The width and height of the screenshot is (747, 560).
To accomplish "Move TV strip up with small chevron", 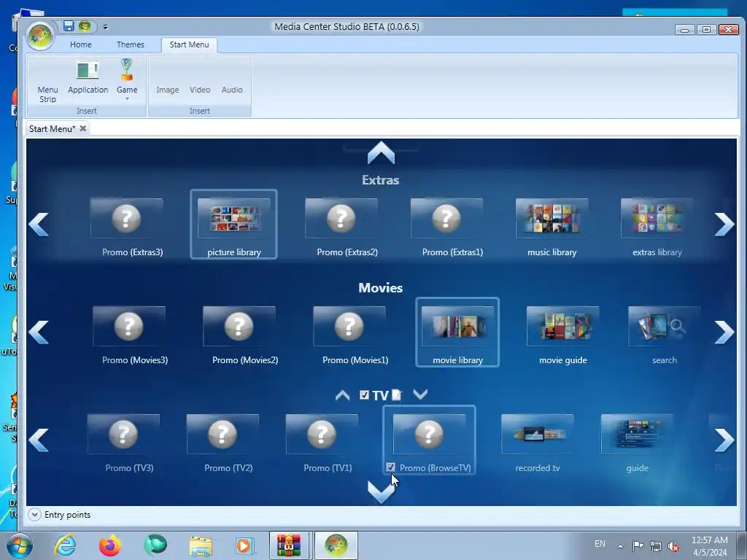I will (x=342, y=395).
